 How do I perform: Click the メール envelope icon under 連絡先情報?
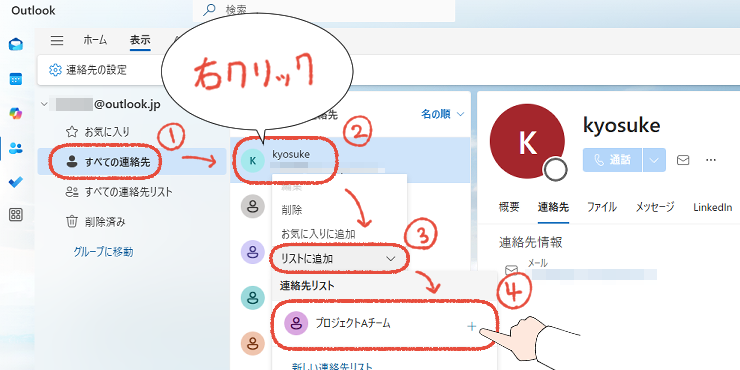coord(511,270)
